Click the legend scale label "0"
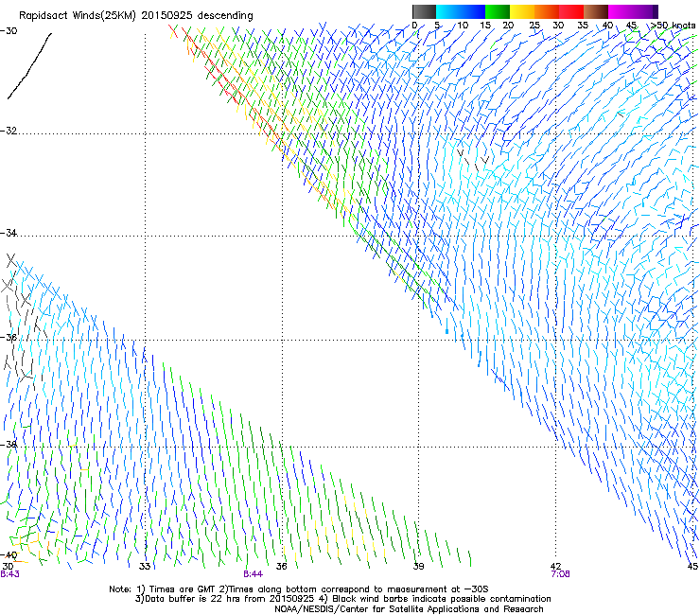Viewport: 700px width, 615px height. click(x=414, y=25)
